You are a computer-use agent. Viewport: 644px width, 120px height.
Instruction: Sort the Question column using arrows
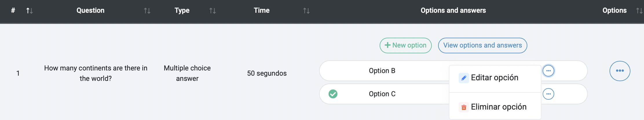click(x=147, y=11)
